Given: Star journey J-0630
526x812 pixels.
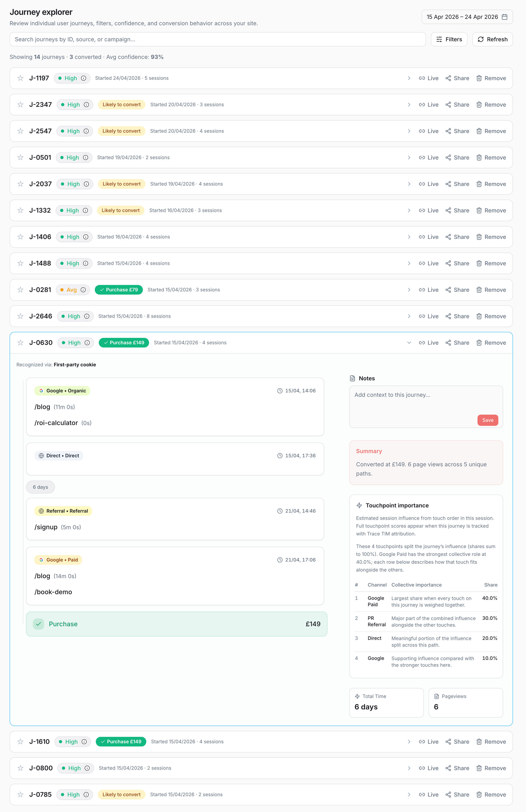Looking at the screenshot, I should tap(20, 342).
